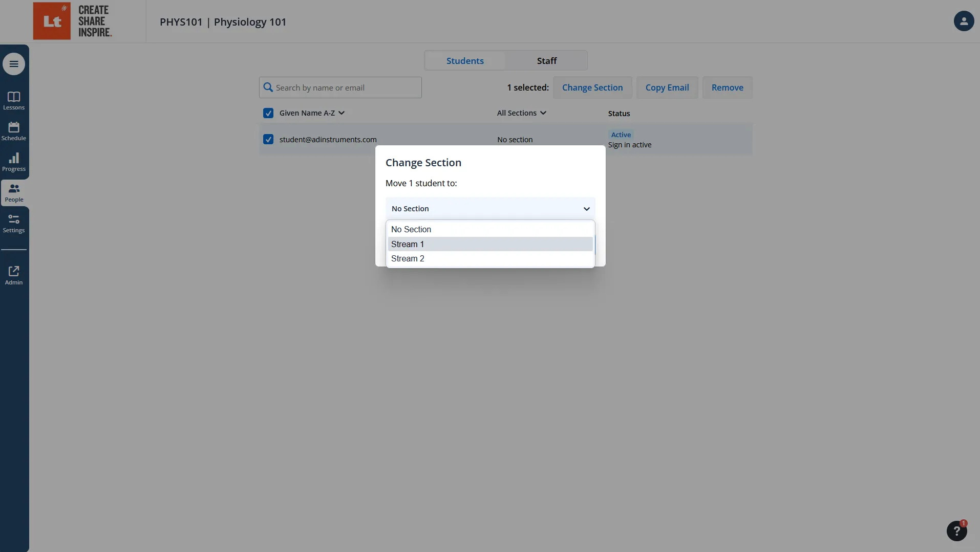Focus the Search by name or email field

point(340,87)
